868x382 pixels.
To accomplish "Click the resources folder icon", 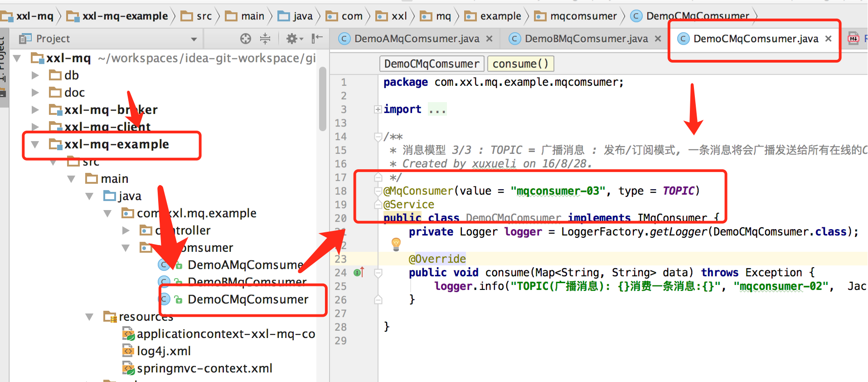I will tap(110, 317).
